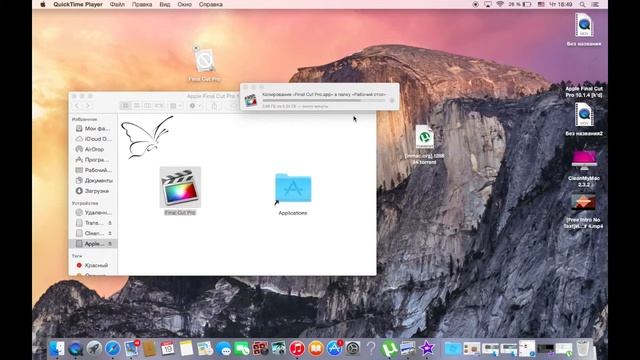This screenshot has height=360, width=640.
Task: Select the remote disc sidebar item
Action: (x=93, y=212)
